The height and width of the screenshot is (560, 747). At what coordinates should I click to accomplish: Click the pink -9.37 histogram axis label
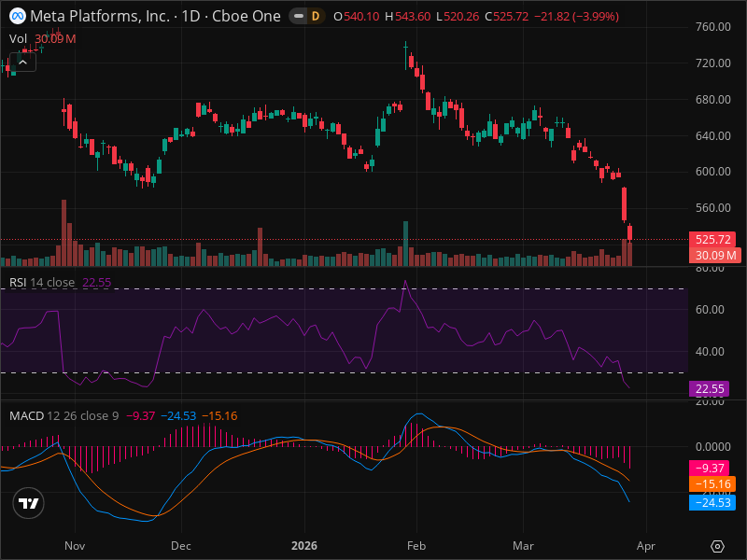pyautogui.click(x=710, y=469)
